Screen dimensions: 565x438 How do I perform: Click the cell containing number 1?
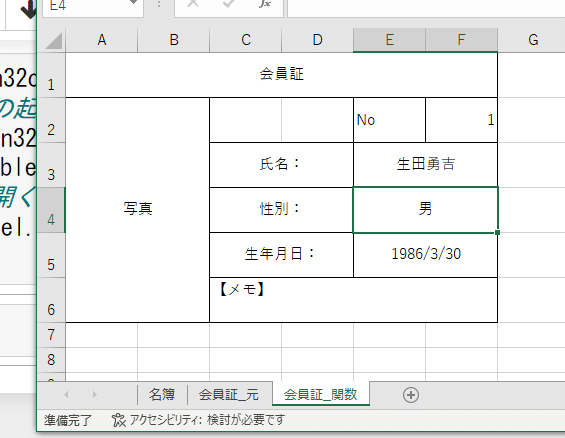coord(462,120)
